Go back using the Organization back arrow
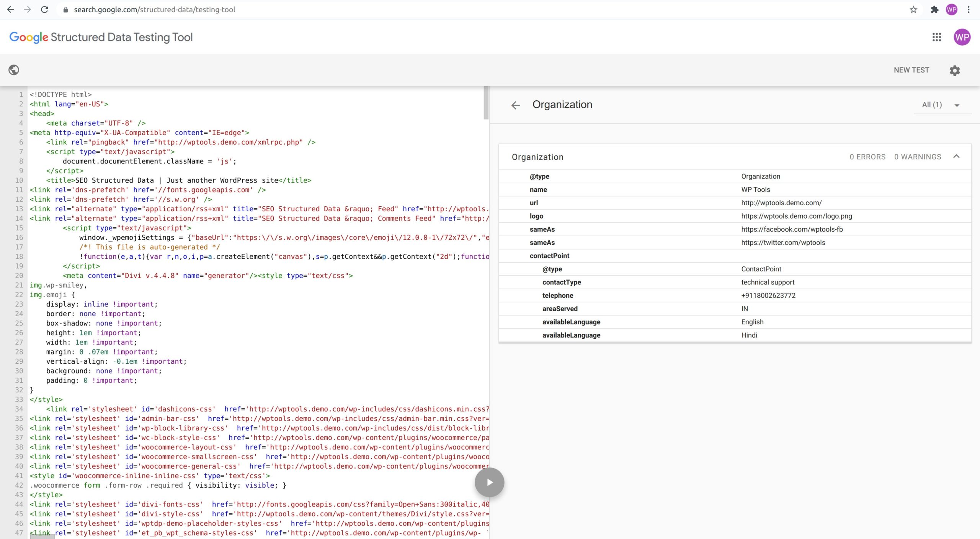The image size is (980, 539). point(516,105)
